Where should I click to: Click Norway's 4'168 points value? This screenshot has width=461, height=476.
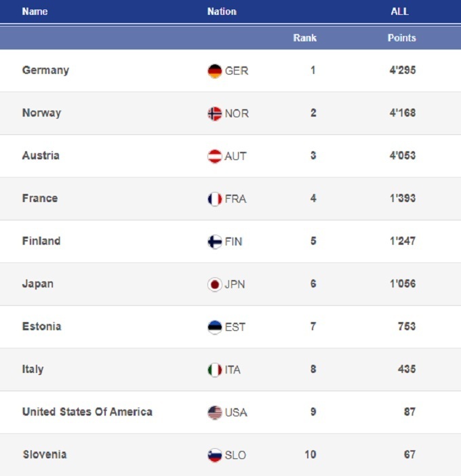[x=402, y=113]
